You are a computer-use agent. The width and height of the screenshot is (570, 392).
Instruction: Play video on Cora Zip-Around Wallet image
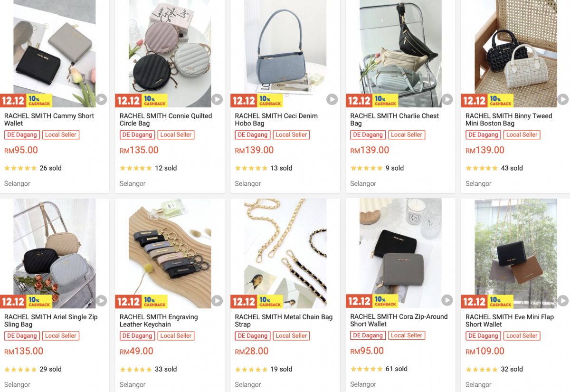click(x=447, y=300)
